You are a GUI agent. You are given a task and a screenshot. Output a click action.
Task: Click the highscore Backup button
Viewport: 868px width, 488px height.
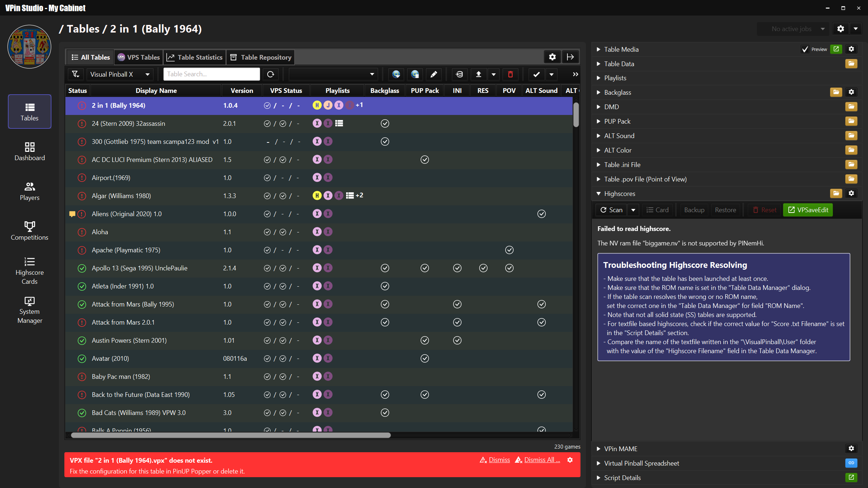tap(694, 210)
